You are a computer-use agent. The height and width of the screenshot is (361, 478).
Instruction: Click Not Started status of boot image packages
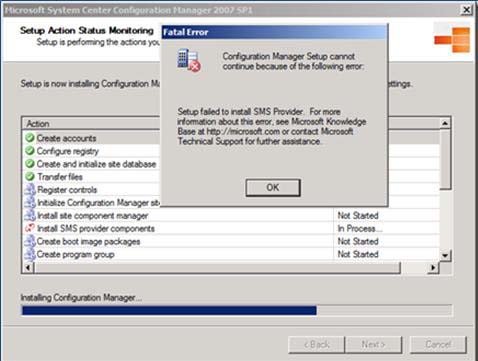click(x=358, y=241)
